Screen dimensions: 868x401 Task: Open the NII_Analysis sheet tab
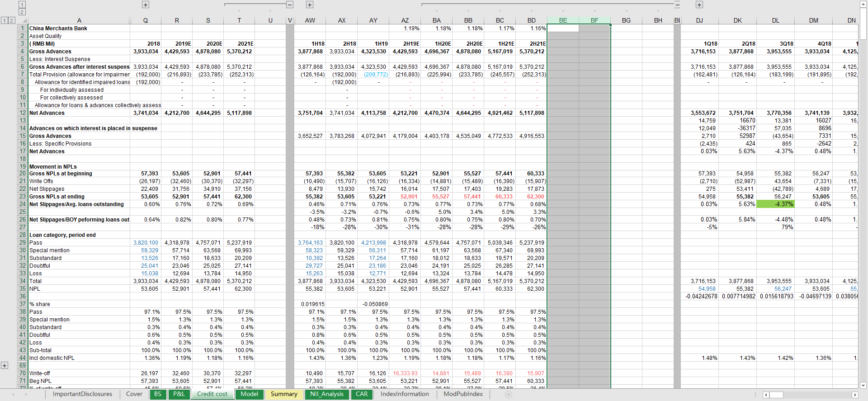[x=327, y=394]
